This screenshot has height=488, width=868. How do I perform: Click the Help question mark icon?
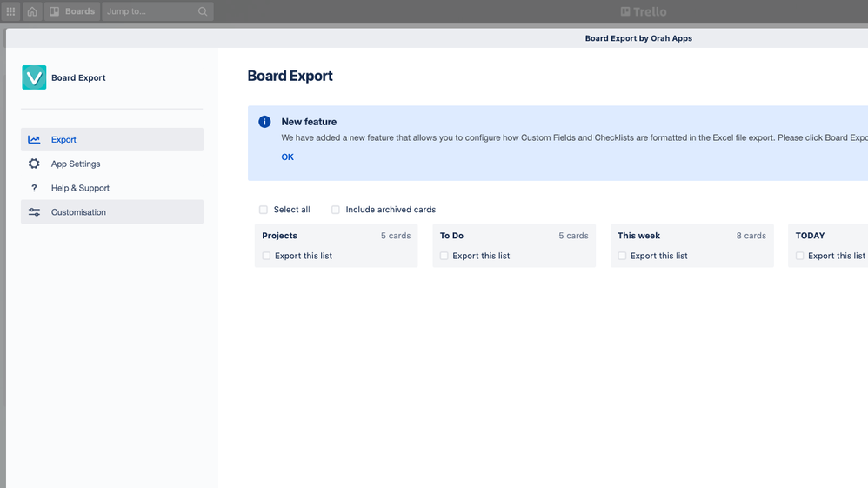click(x=34, y=188)
